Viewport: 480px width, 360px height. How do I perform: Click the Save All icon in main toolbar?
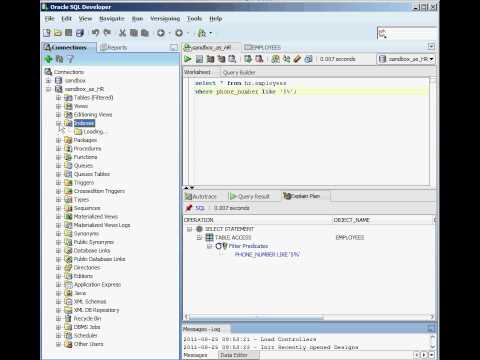pyautogui.click(x=80, y=33)
